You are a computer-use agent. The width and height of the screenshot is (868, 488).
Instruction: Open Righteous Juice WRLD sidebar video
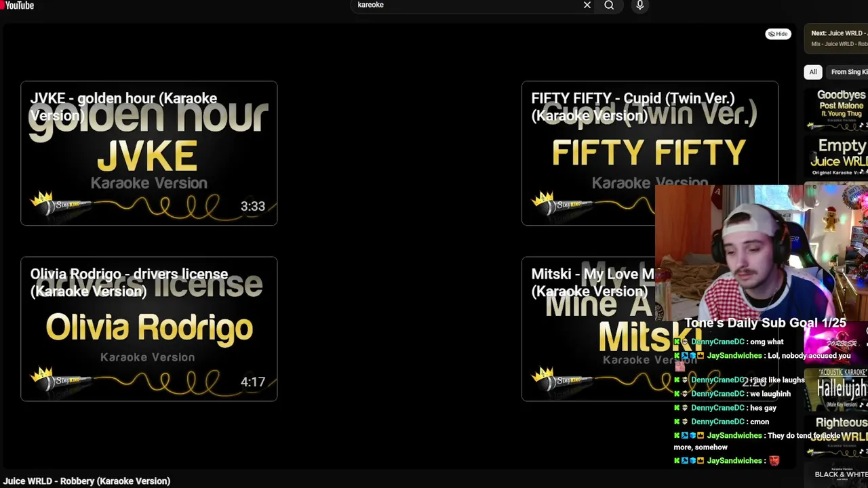tap(836, 436)
